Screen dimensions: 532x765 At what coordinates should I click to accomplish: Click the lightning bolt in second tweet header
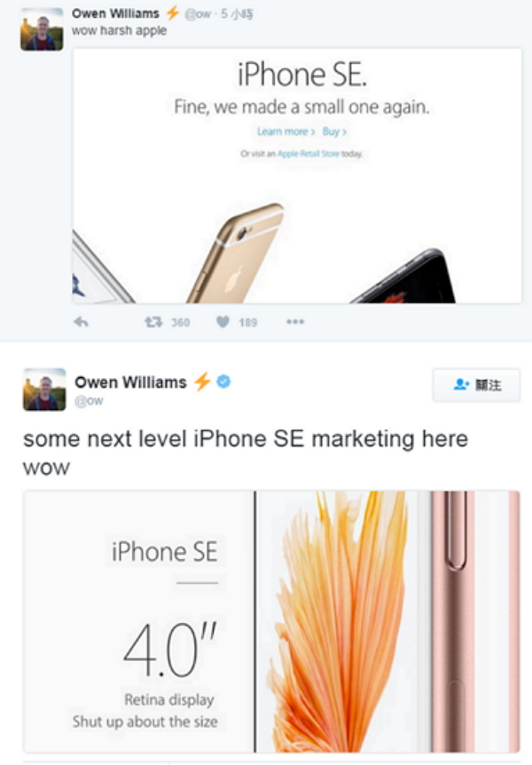(202, 382)
